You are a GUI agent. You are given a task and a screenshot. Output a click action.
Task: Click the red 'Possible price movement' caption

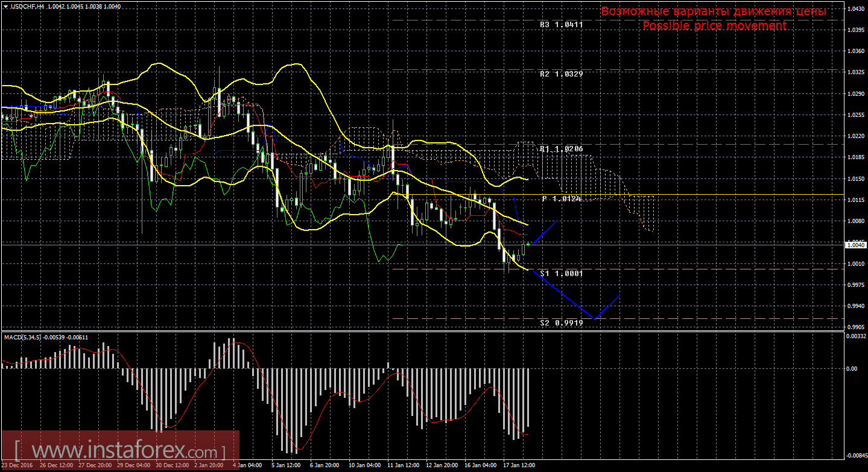coord(714,26)
